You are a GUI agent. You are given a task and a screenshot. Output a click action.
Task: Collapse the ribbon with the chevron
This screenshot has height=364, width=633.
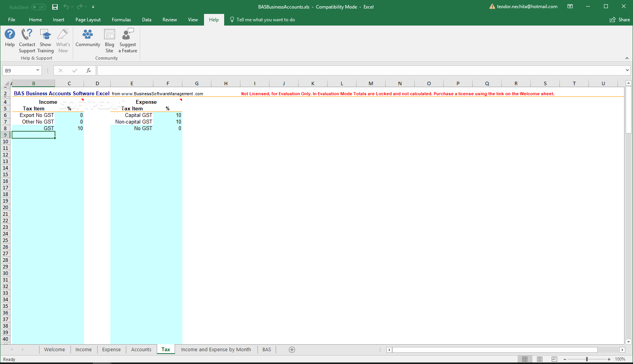click(x=627, y=58)
